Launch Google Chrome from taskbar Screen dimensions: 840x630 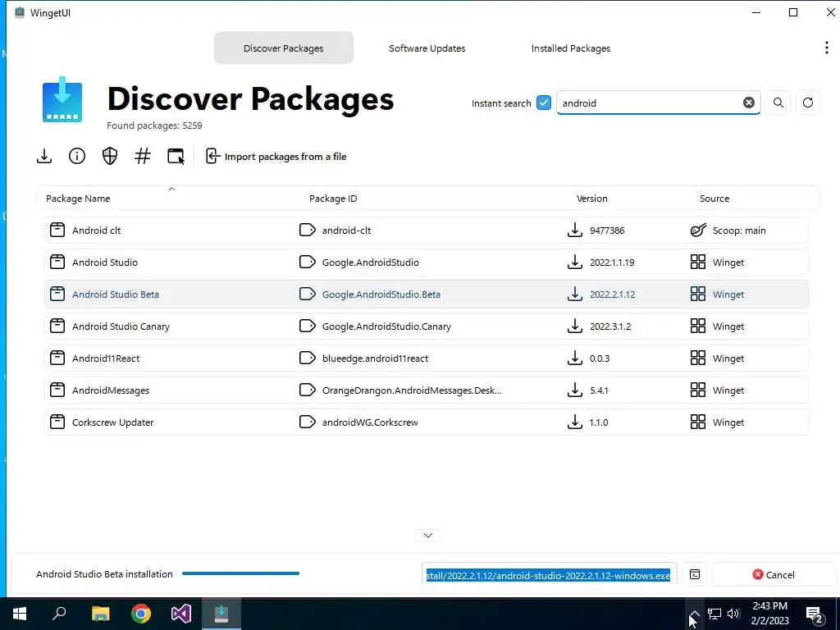pos(141,614)
